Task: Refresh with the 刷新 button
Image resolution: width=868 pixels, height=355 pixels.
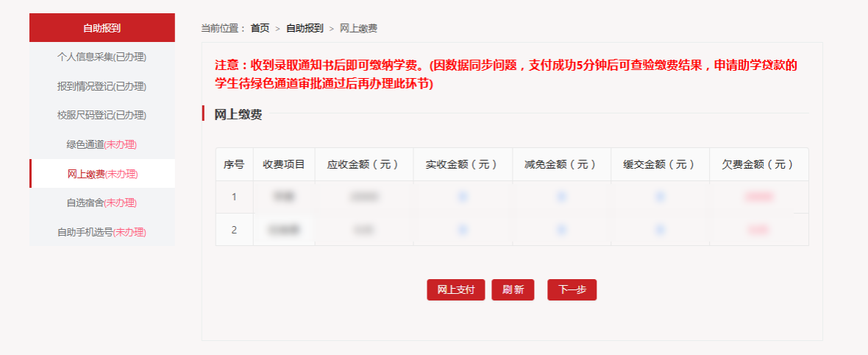Action: click(513, 289)
